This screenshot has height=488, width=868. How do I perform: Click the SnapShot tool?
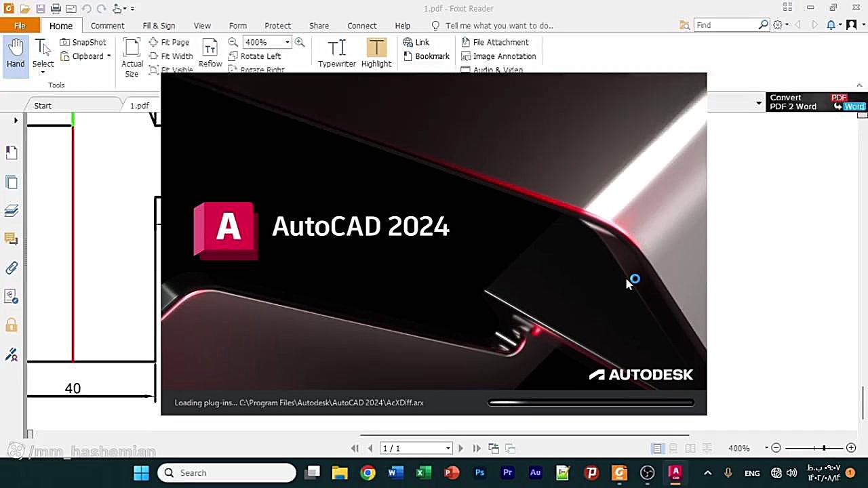83,42
